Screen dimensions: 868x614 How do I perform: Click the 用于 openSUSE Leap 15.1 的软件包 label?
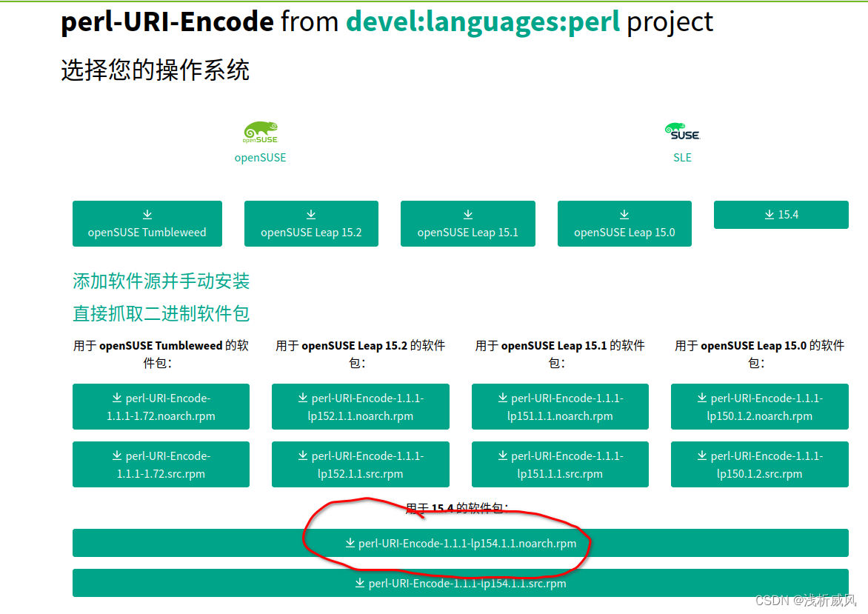[560, 354]
